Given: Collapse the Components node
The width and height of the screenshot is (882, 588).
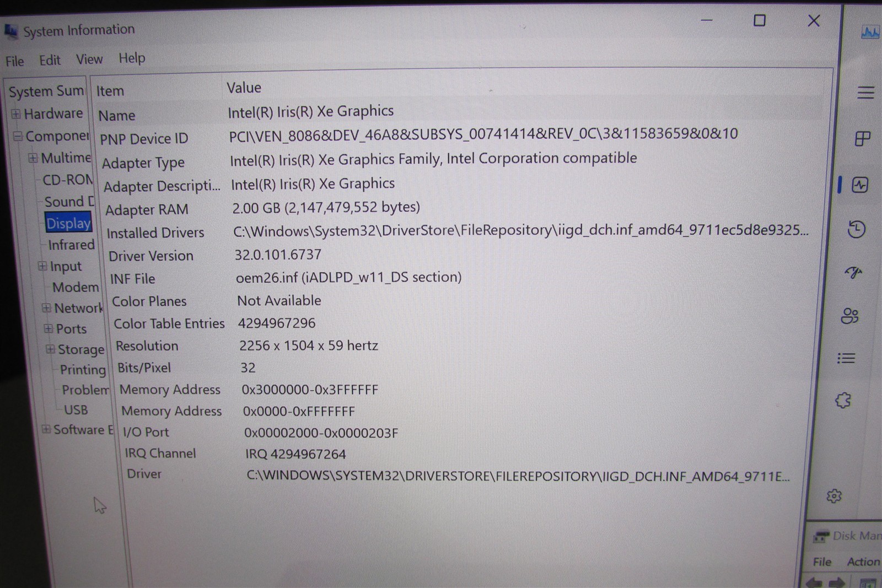Looking at the screenshot, I should click(18, 136).
